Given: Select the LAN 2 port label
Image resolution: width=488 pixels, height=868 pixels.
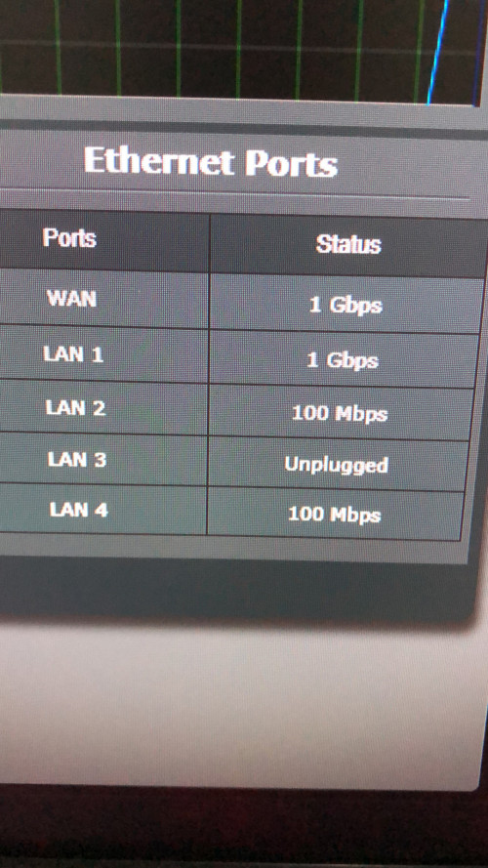Looking at the screenshot, I should click(x=75, y=408).
